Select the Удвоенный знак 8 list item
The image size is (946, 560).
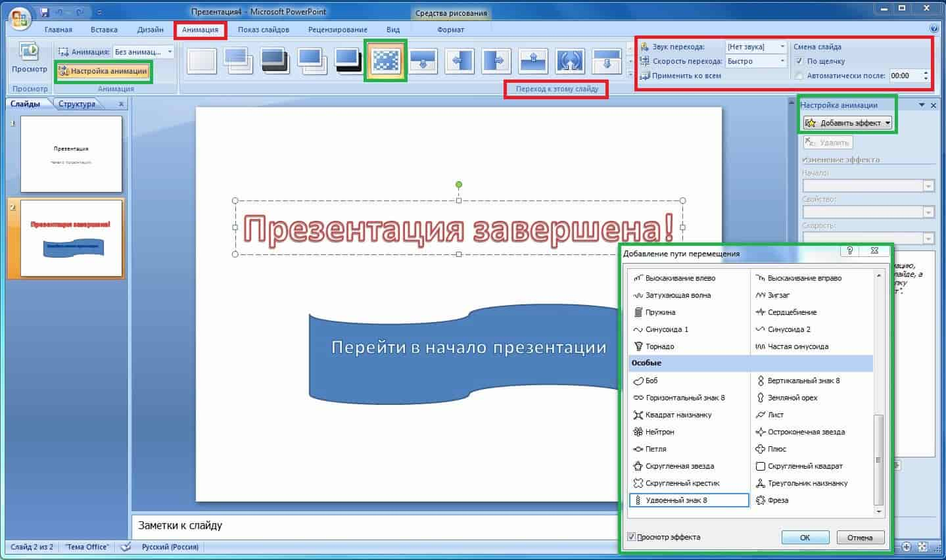click(x=689, y=500)
